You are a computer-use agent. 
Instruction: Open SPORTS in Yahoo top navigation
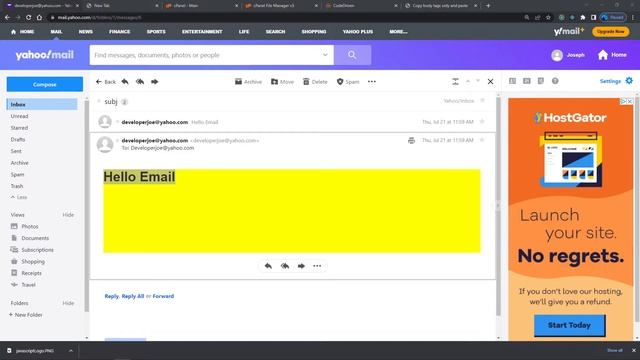(156, 31)
